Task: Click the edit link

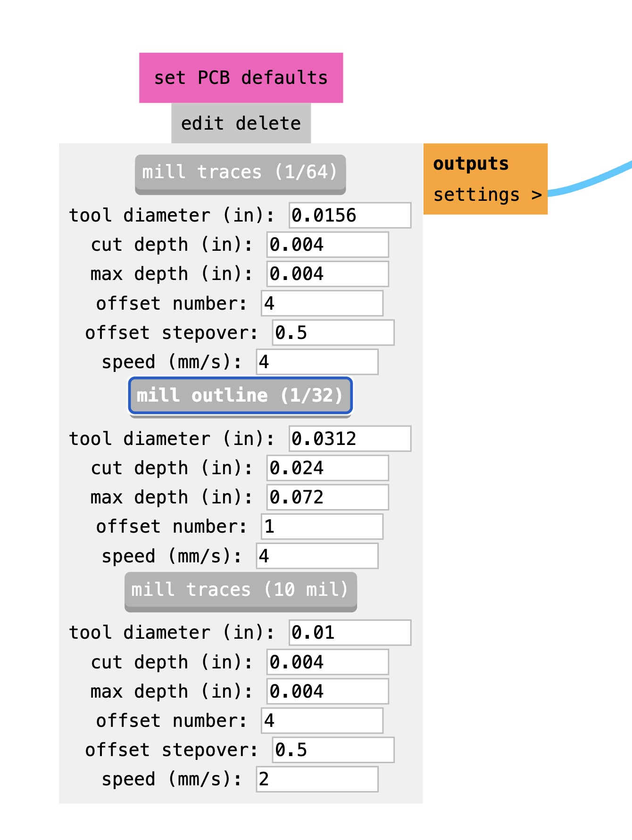Action: [x=202, y=124]
